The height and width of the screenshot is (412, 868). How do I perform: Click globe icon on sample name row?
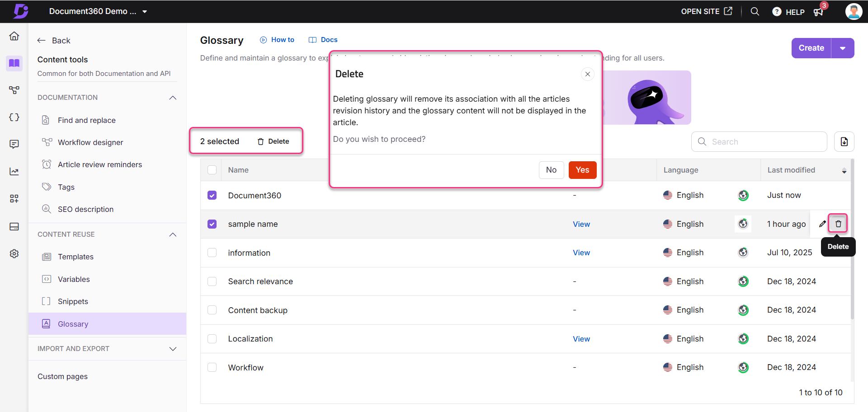[743, 224]
